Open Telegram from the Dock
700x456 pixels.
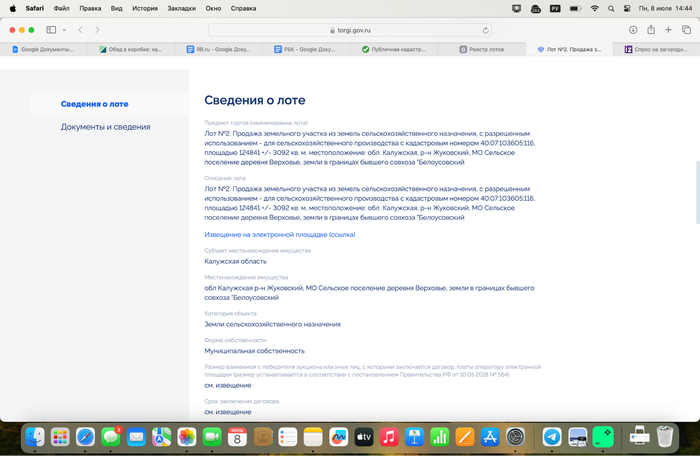pyautogui.click(x=551, y=437)
